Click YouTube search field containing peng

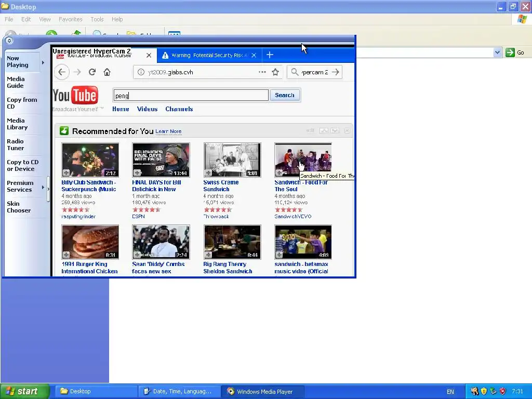[191, 96]
